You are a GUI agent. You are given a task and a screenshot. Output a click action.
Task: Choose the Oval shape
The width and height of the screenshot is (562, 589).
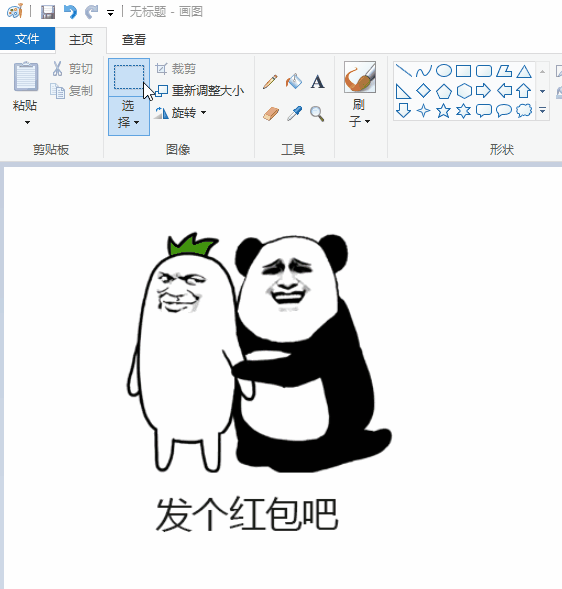(444, 71)
